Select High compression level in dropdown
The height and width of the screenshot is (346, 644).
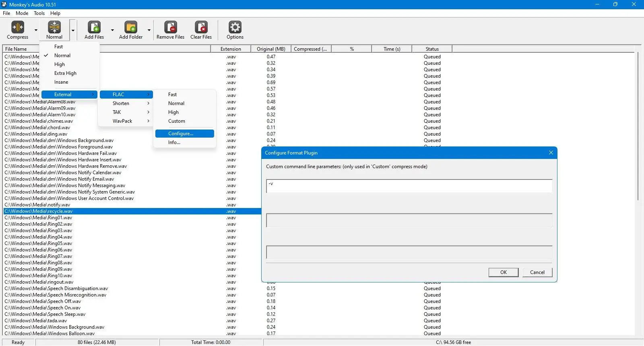tap(69, 64)
